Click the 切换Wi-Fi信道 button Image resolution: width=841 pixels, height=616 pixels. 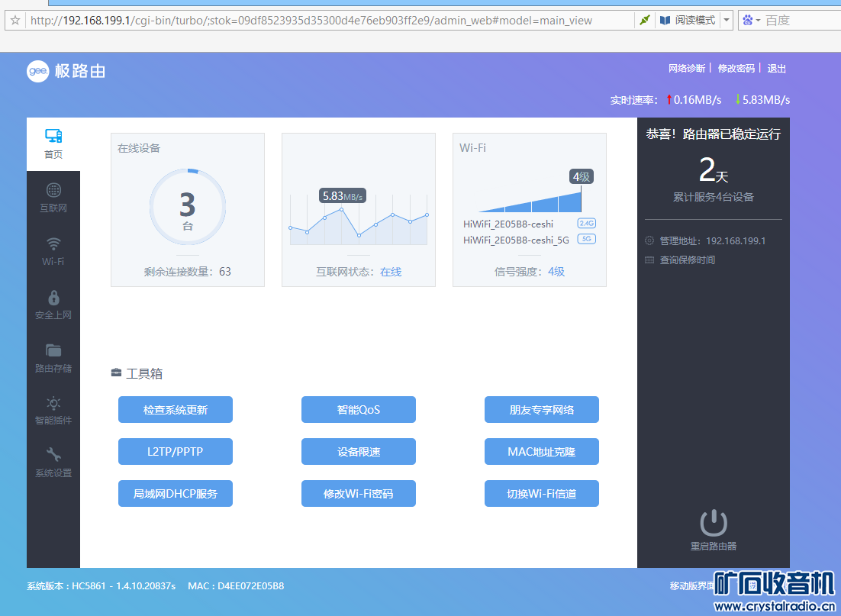pos(542,494)
